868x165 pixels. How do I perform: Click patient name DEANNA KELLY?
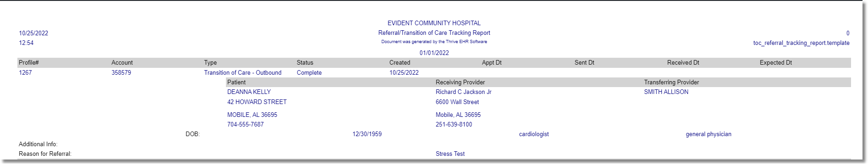[x=249, y=92]
